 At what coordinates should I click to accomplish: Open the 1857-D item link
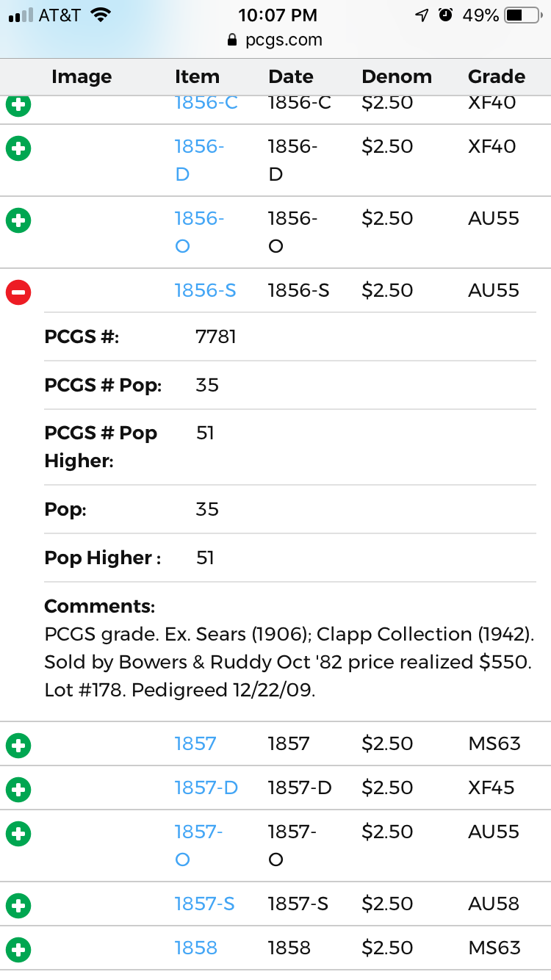pyautogui.click(x=206, y=788)
